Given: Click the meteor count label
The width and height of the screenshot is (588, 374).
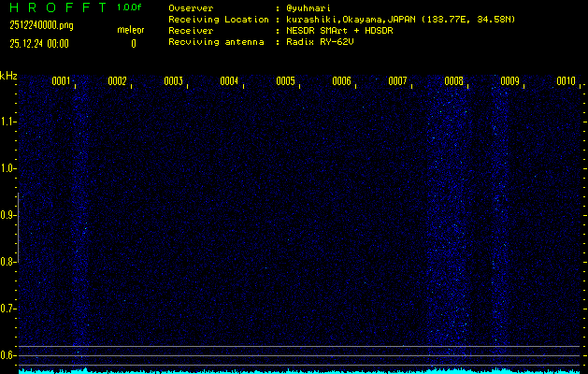Looking at the screenshot, I should tap(130, 30).
